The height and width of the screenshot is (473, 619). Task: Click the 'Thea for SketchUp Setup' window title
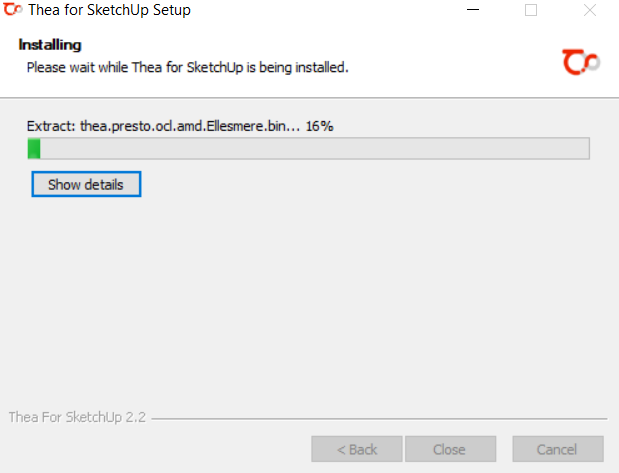tap(109, 10)
